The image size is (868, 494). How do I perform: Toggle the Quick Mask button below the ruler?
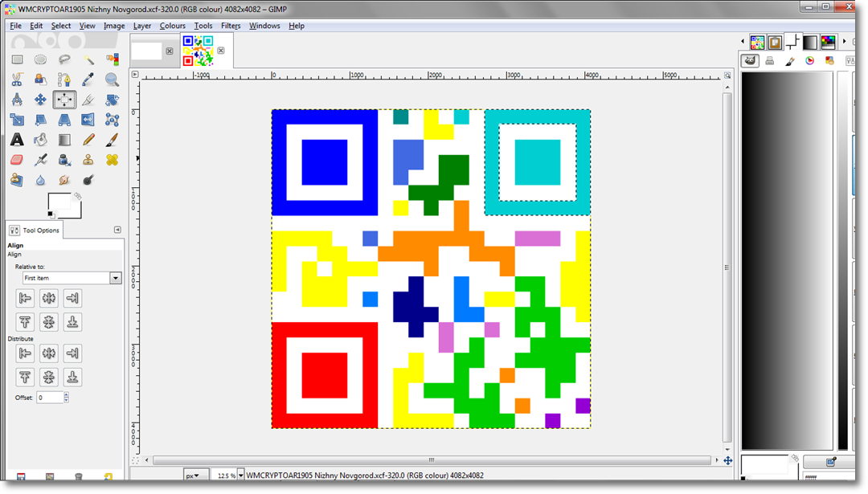pos(135,460)
